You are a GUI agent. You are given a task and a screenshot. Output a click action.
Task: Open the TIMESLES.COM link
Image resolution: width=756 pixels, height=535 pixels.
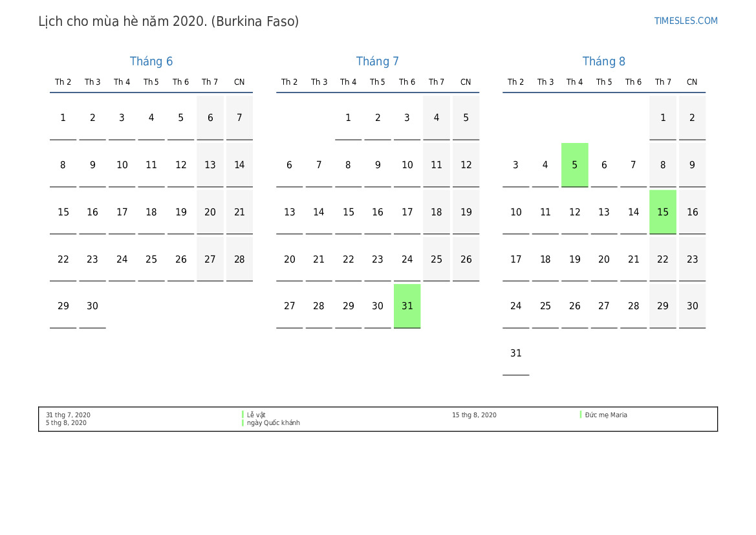coord(686,21)
